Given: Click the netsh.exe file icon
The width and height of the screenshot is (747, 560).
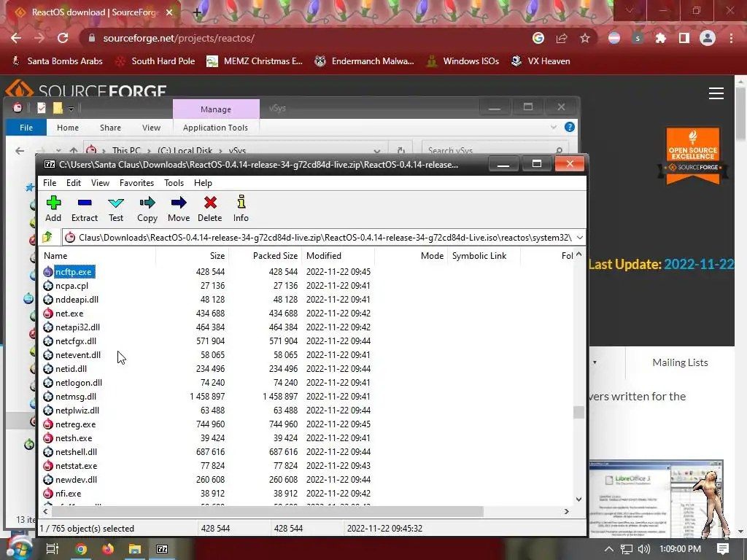Looking at the screenshot, I should pos(48,438).
